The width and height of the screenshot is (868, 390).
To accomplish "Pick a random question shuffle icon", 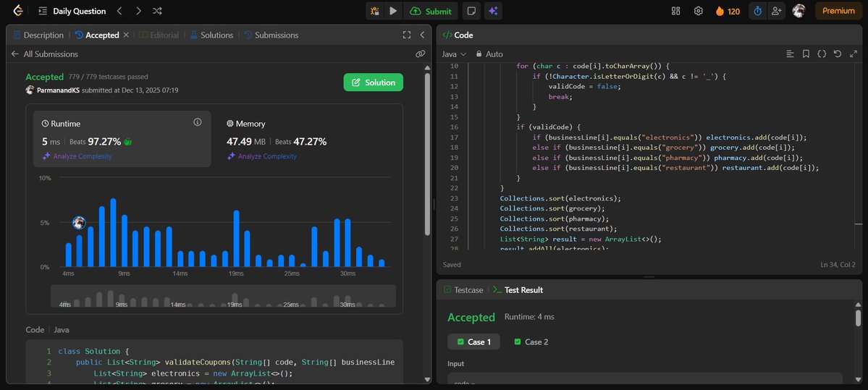I will click(157, 11).
